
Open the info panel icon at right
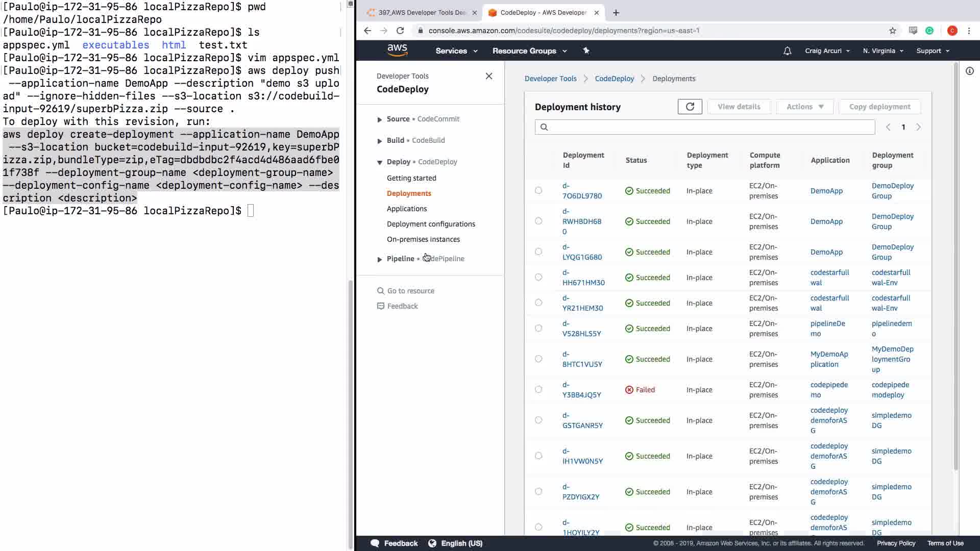pyautogui.click(x=969, y=71)
